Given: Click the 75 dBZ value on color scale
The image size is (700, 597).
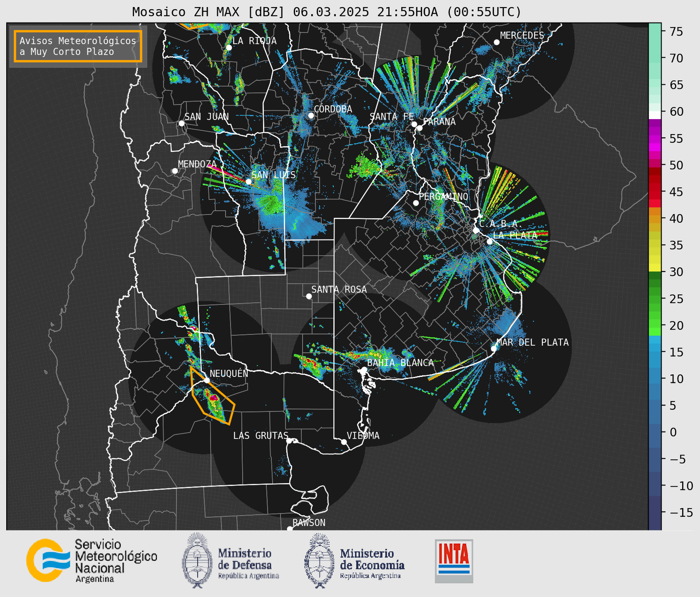Looking at the screenshot, I should coord(676,32).
